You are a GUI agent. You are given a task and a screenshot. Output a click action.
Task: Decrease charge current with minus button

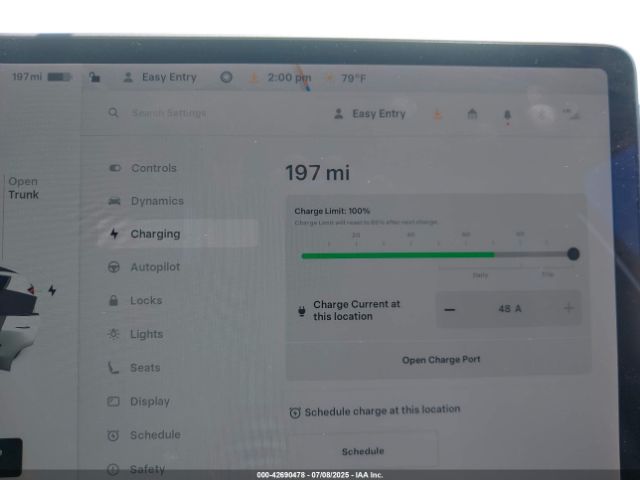[450, 309]
